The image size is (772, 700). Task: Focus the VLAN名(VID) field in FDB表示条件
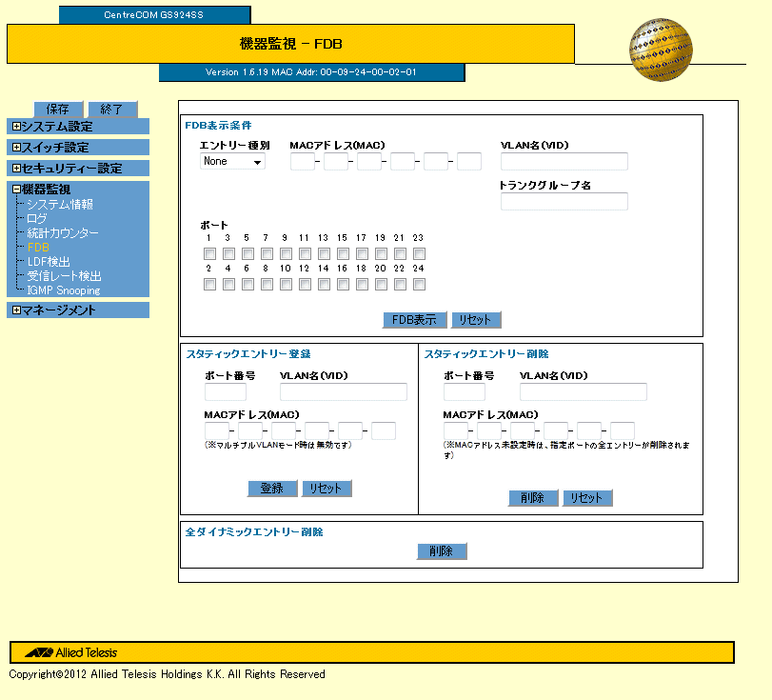tap(564, 161)
